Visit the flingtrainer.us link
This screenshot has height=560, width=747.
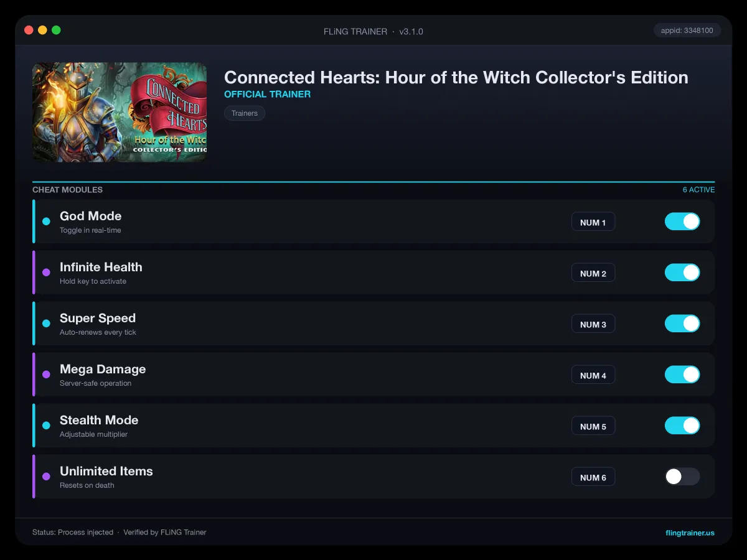[x=690, y=533]
